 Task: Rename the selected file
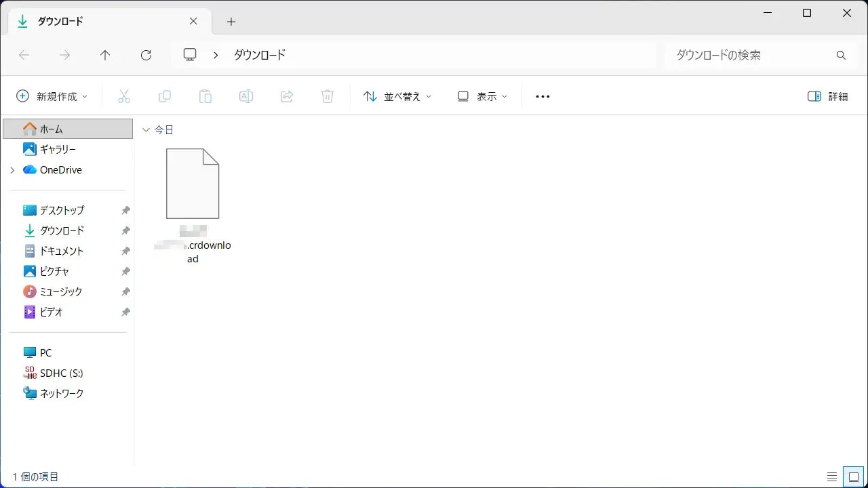pyautogui.click(x=246, y=96)
